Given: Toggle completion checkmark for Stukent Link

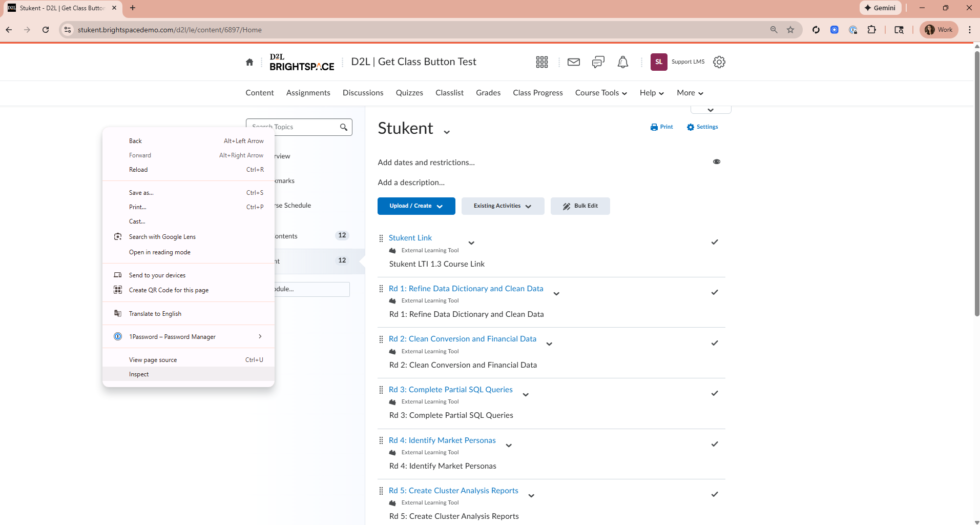Looking at the screenshot, I should click(715, 242).
